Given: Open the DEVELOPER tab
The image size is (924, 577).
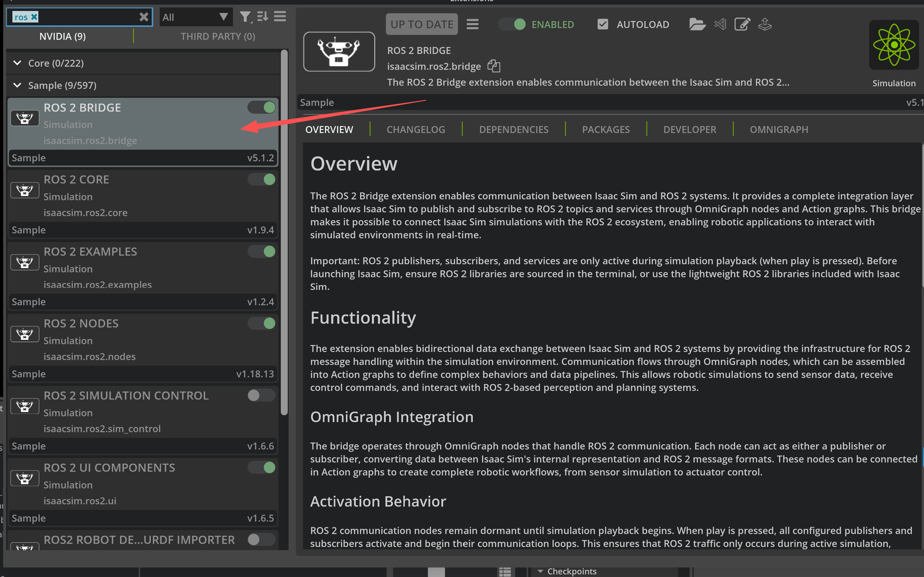Looking at the screenshot, I should tap(690, 129).
